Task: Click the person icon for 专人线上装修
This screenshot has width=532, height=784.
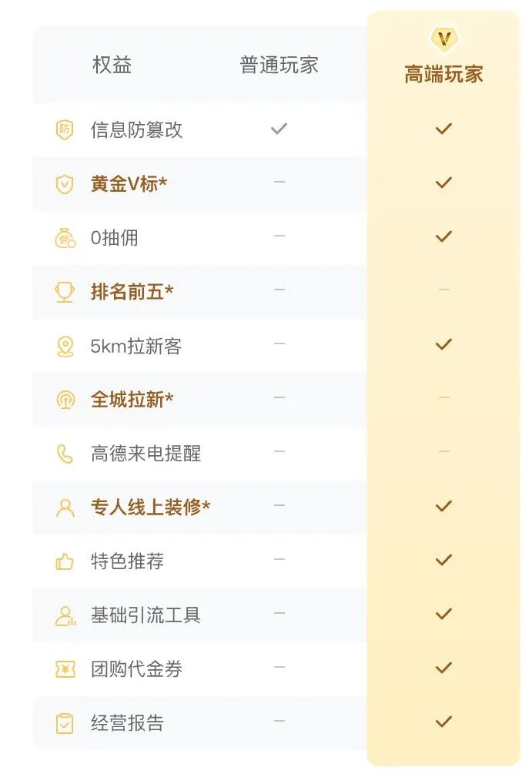Action: [x=65, y=508]
